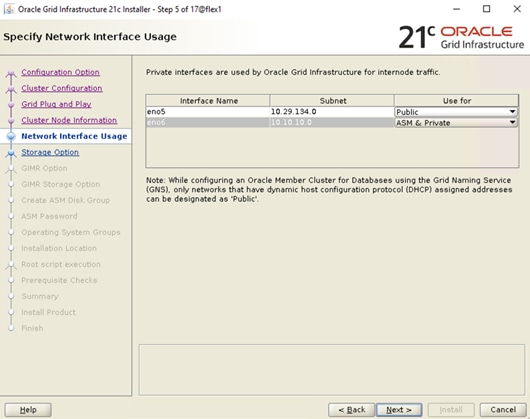Open the ASM & Private dropdown for eno6
The width and height of the screenshot is (530, 419).
(x=456, y=123)
